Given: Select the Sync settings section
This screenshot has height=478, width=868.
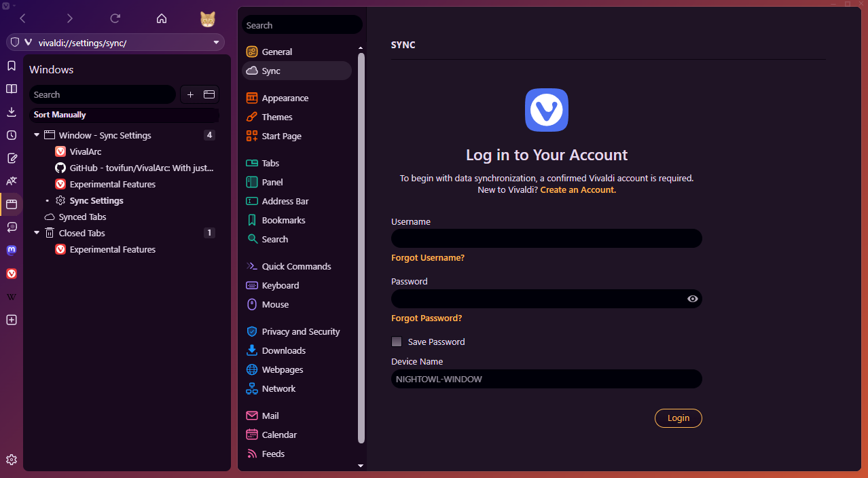Looking at the screenshot, I should pyautogui.click(x=297, y=71).
